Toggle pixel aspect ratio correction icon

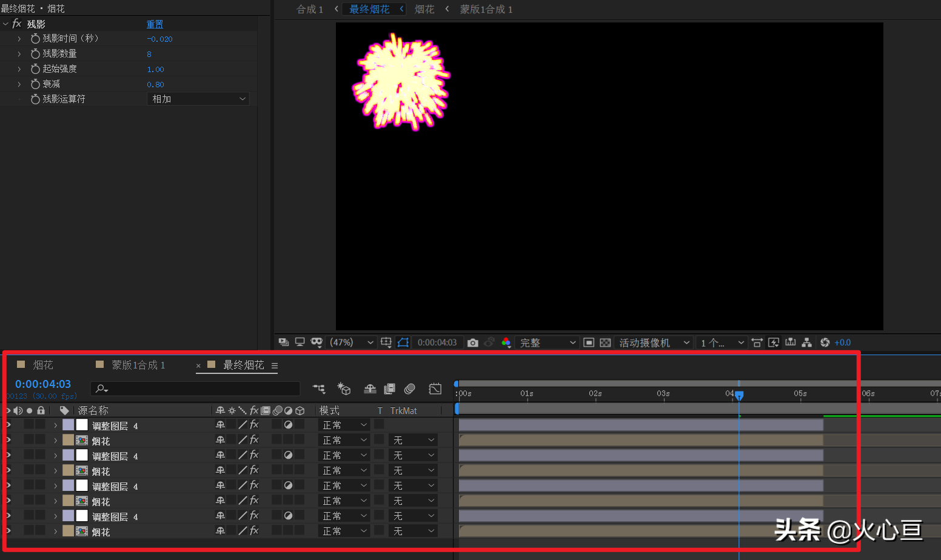click(x=757, y=342)
